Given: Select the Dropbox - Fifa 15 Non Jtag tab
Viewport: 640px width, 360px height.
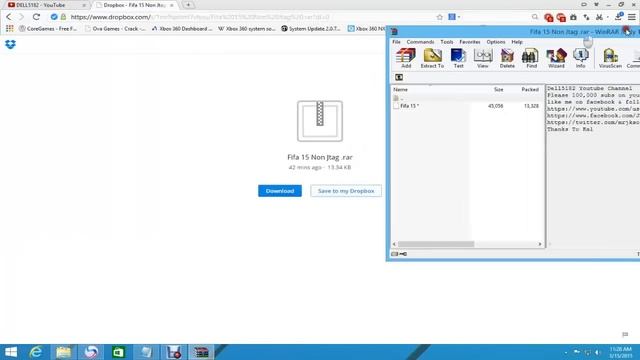Looking at the screenshot, I should click(x=135, y=5).
